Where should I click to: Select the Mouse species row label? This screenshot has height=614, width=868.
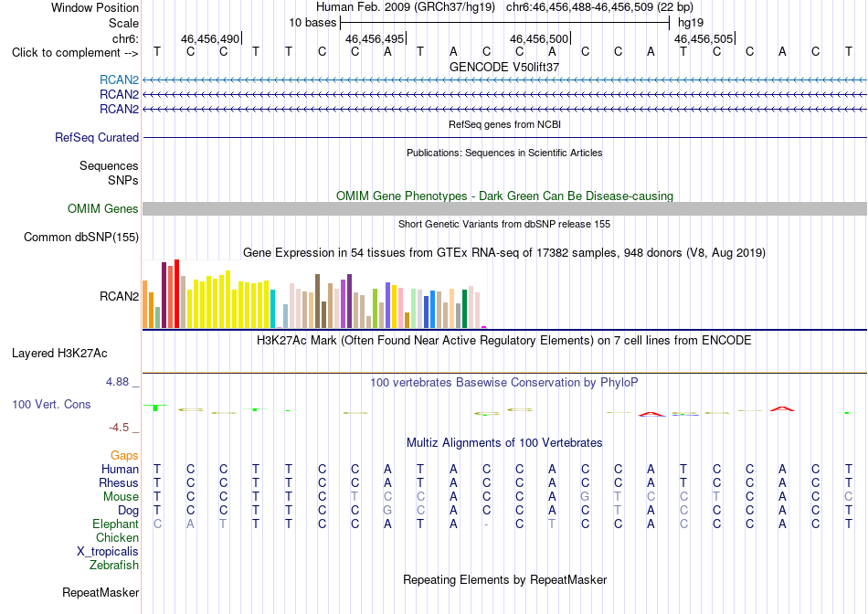[x=121, y=497]
